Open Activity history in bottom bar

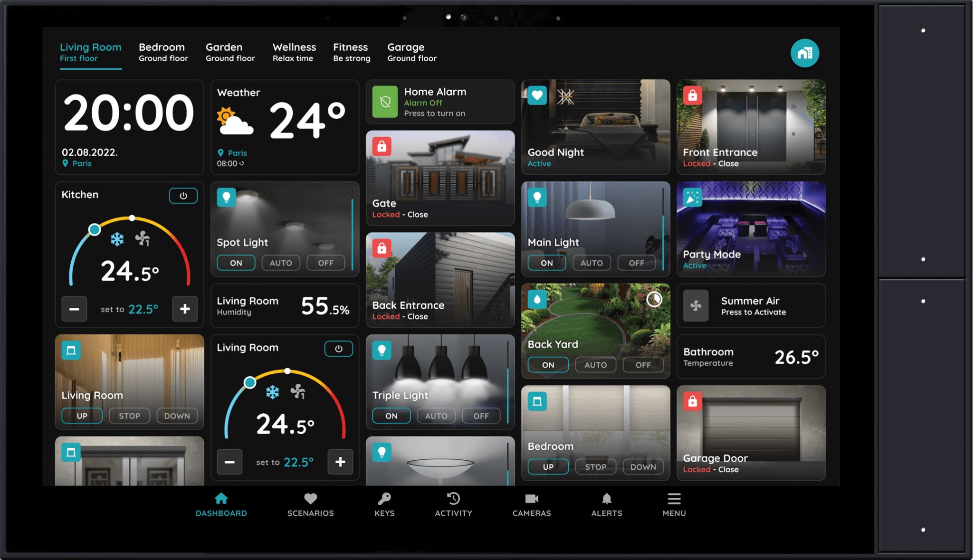pyautogui.click(x=454, y=505)
